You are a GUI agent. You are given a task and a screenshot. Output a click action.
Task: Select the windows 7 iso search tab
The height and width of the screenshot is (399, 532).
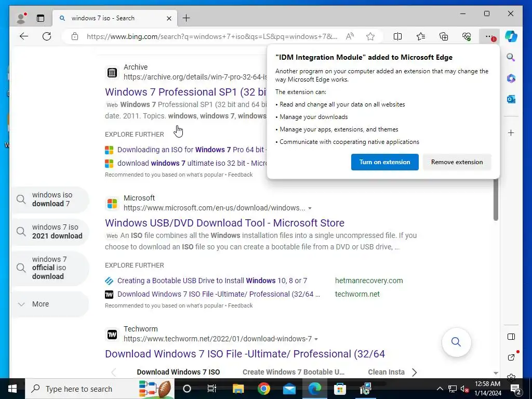tap(115, 18)
